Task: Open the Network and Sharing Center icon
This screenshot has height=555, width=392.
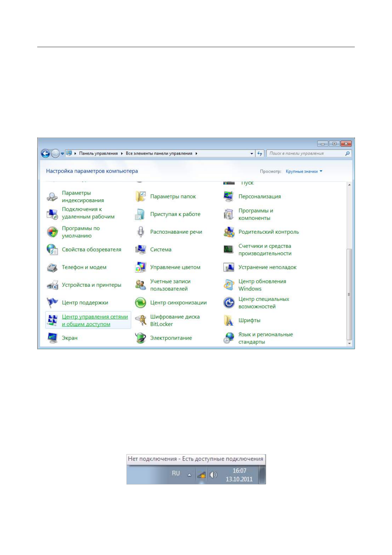Action: [52, 320]
